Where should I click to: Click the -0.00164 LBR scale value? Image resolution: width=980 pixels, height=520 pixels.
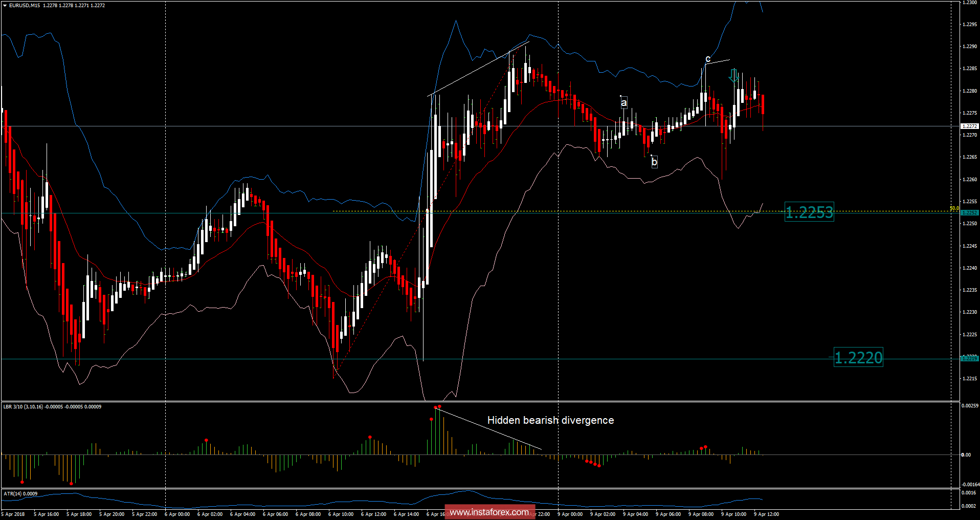coord(970,484)
